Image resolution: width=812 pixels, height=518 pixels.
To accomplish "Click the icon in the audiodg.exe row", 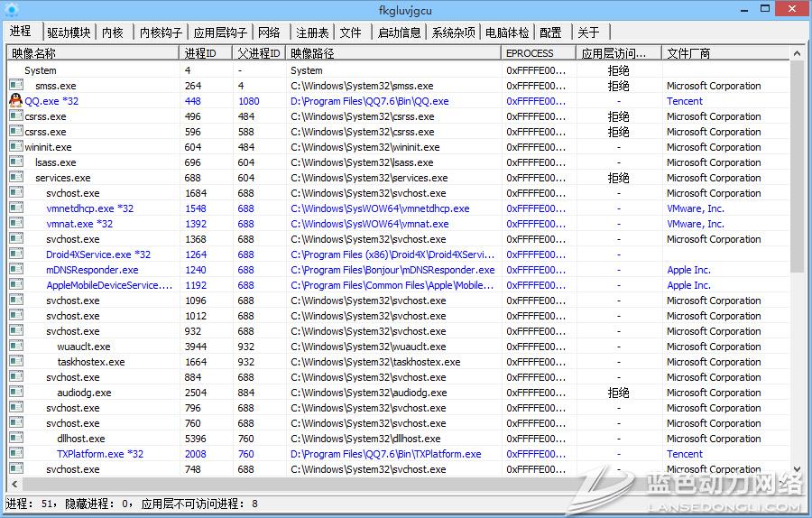I will click(x=15, y=393).
